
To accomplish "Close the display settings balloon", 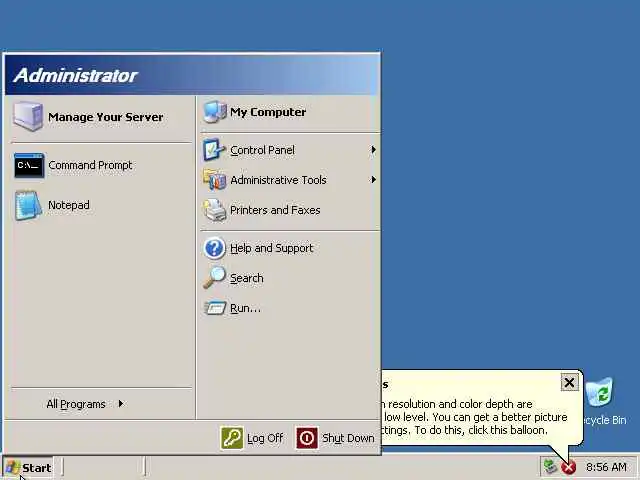I will pyautogui.click(x=569, y=382).
